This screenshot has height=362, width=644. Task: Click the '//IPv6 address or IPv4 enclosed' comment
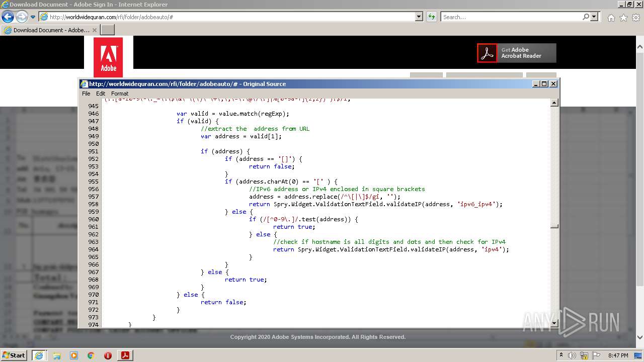[337, 189]
